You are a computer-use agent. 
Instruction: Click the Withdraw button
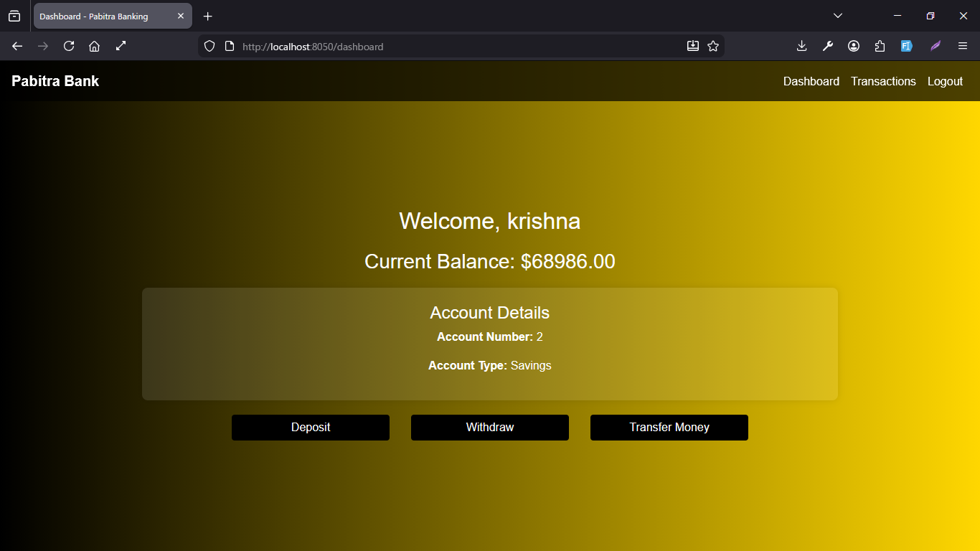[x=490, y=428]
